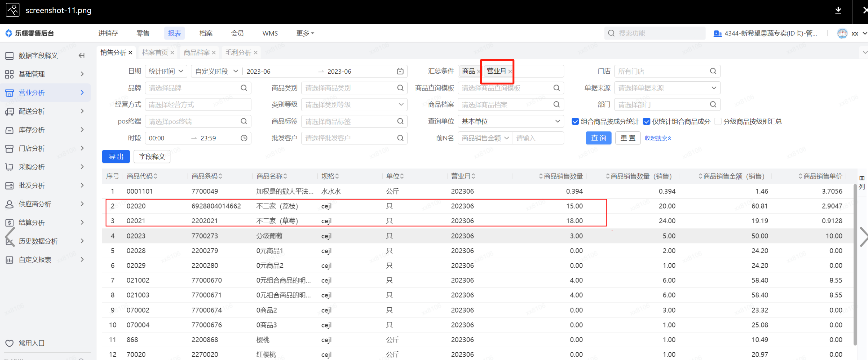Close the 档案首页 tab
Screen dimensions: 868x360
click(172, 53)
